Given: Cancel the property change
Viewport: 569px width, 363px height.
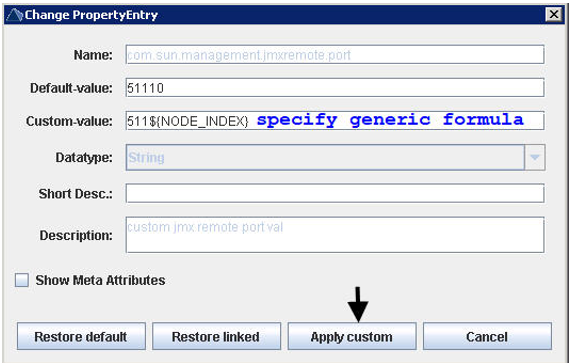Looking at the screenshot, I should point(487,337).
